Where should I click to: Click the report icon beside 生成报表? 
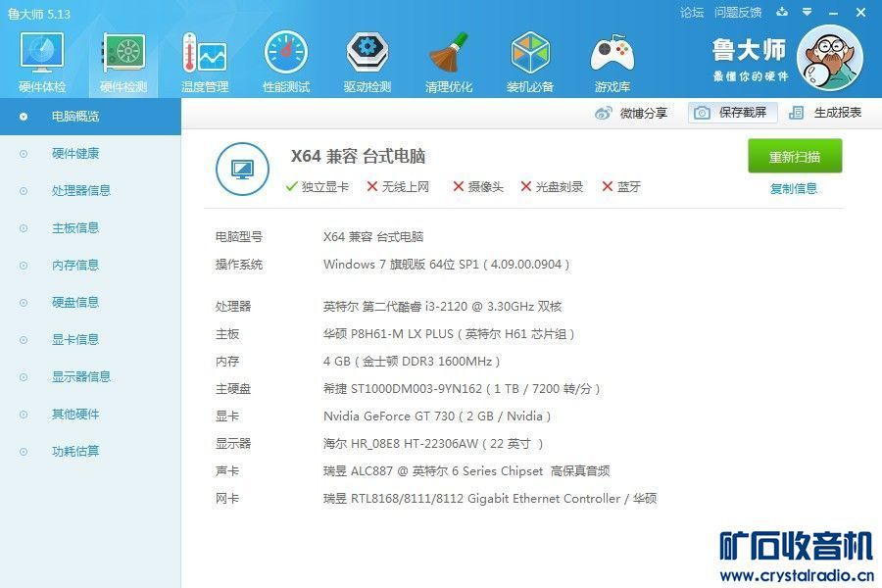(796, 113)
